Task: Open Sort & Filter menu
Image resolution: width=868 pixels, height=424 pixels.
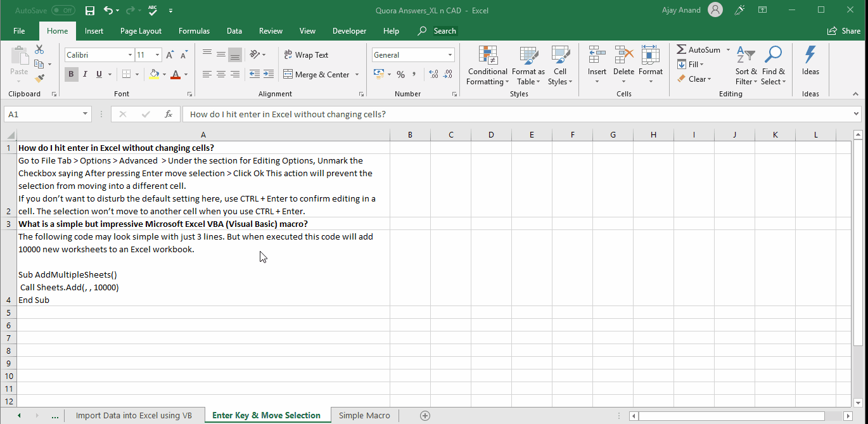Action: (x=746, y=66)
